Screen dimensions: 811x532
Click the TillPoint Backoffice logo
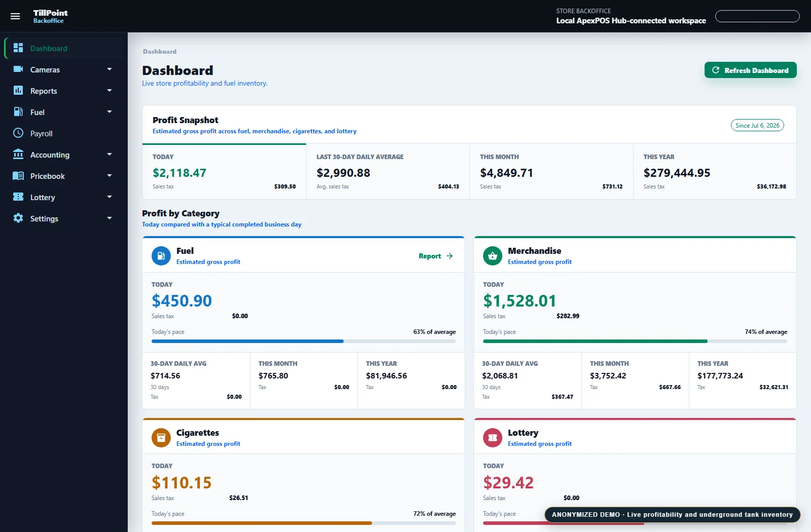50,16
